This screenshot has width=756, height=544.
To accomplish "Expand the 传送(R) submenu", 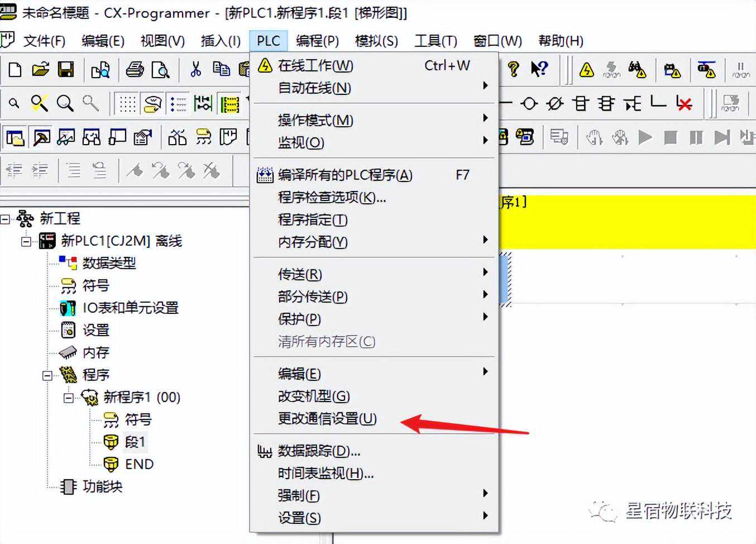I will pos(300,274).
